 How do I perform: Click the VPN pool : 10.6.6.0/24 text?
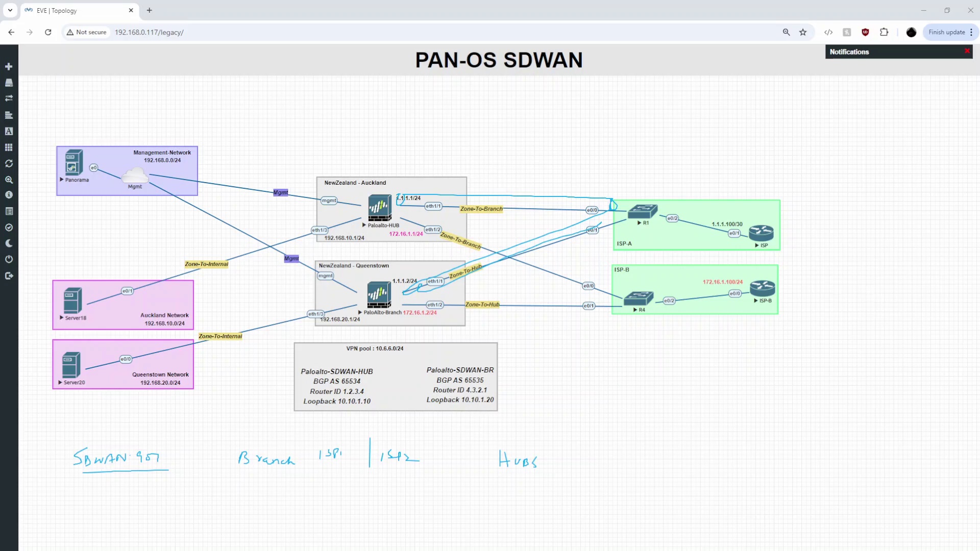375,348
